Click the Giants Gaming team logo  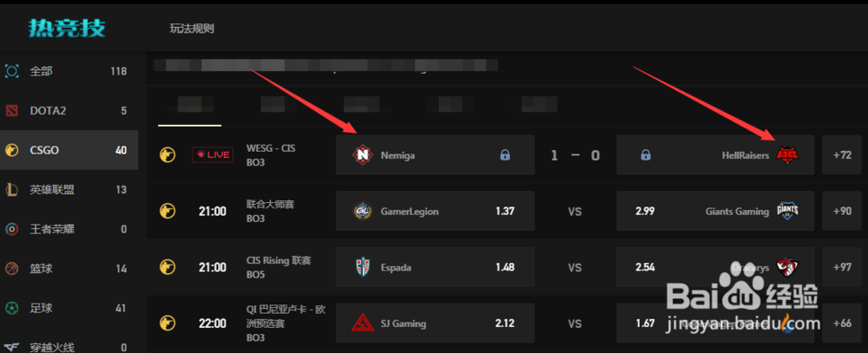pos(787,212)
